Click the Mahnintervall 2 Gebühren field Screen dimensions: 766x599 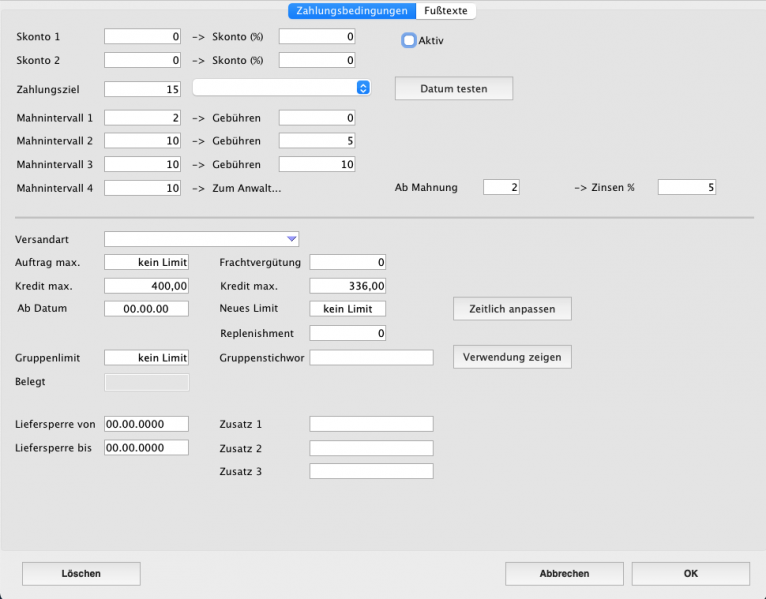(317, 141)
